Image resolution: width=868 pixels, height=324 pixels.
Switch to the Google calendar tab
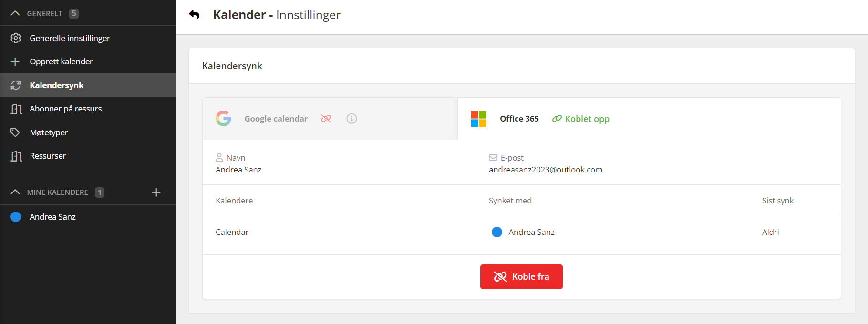(x=276, y=119)
